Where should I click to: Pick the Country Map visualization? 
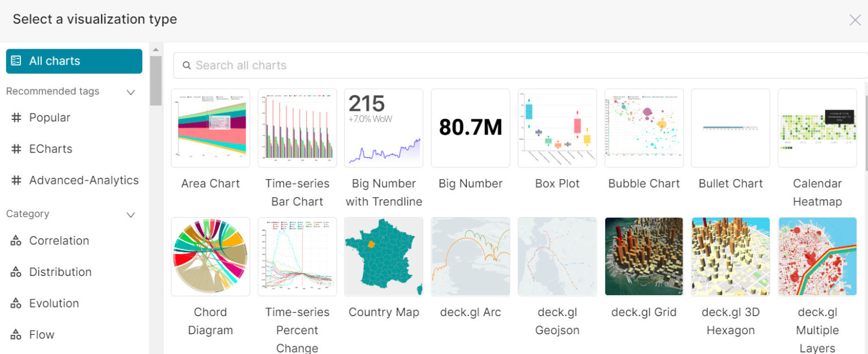coord(384,256)
